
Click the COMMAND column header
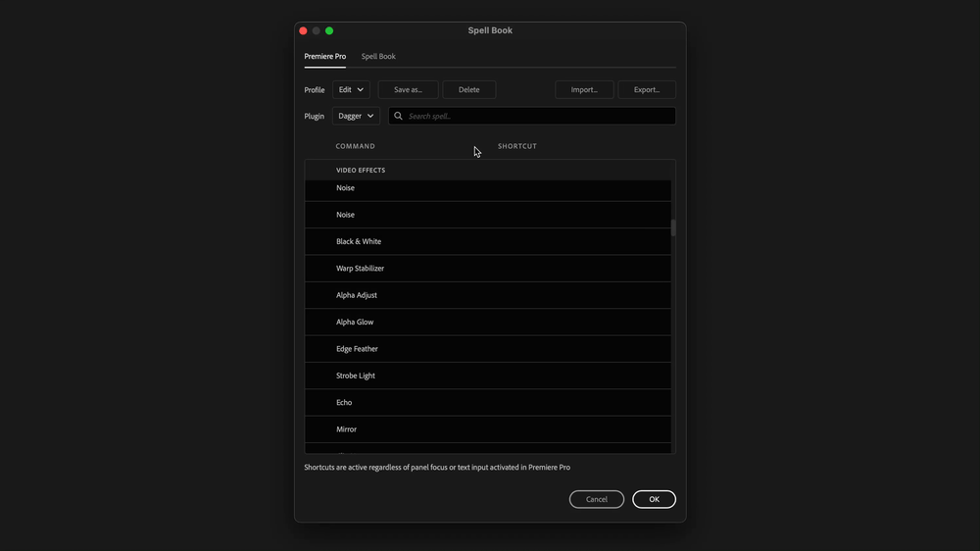pos(355,146)
